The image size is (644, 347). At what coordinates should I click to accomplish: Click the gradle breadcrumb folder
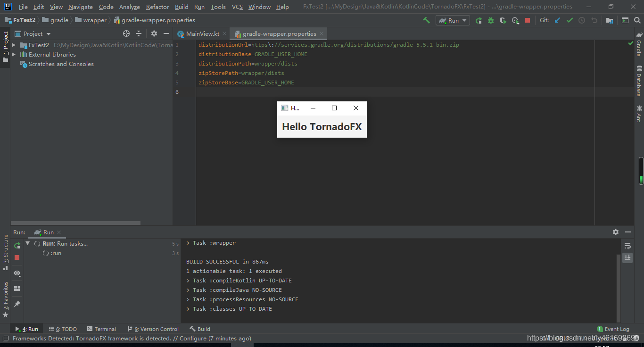55,20
